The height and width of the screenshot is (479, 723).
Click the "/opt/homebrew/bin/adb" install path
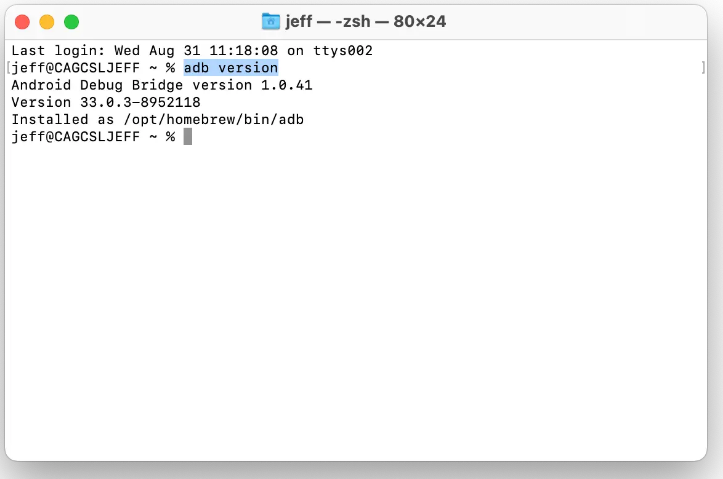213,119
